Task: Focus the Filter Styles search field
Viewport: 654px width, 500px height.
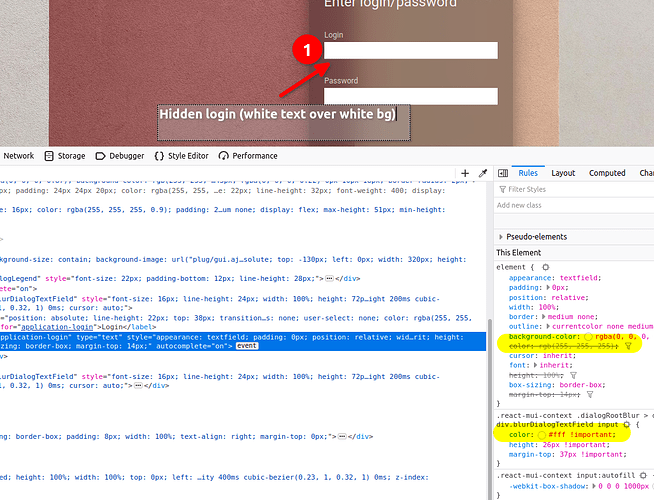Action: pos(576,189)
